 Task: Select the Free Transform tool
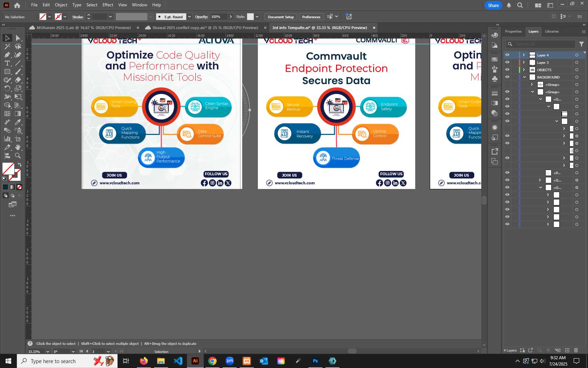[18, 97]
